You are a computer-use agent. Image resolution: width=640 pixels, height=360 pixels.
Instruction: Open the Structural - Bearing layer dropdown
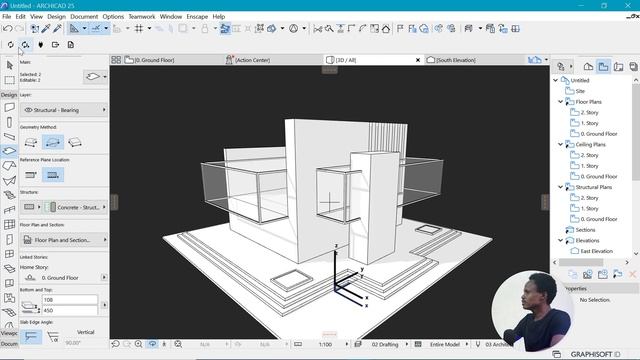[x=64, y=110]
